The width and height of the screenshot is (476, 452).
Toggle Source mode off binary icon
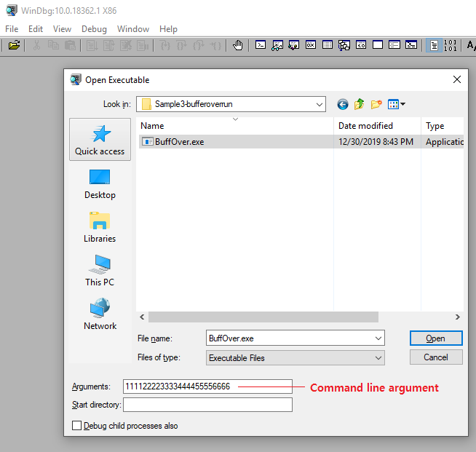(451, 45)
